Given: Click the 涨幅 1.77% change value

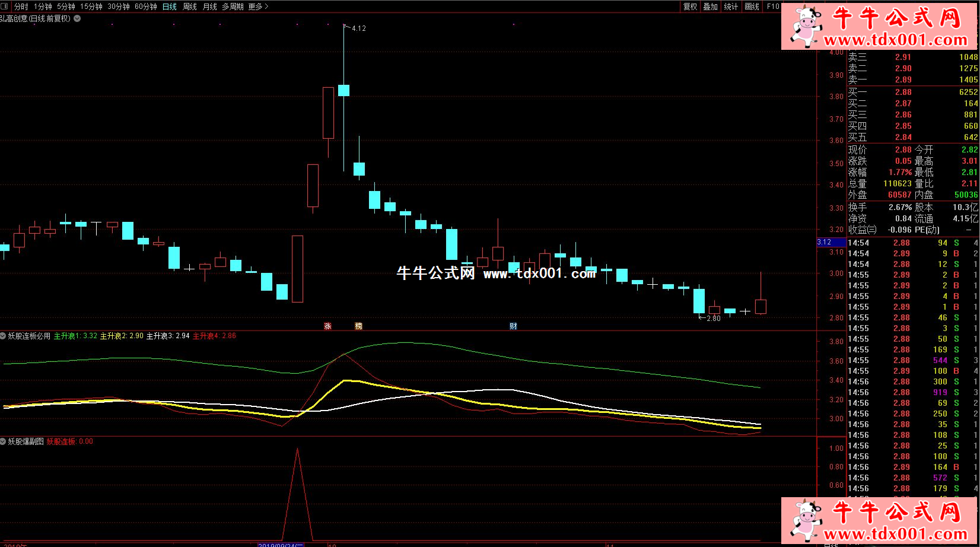Looking at the screenshot, I should pyautogui.click(x=901, y=172).
